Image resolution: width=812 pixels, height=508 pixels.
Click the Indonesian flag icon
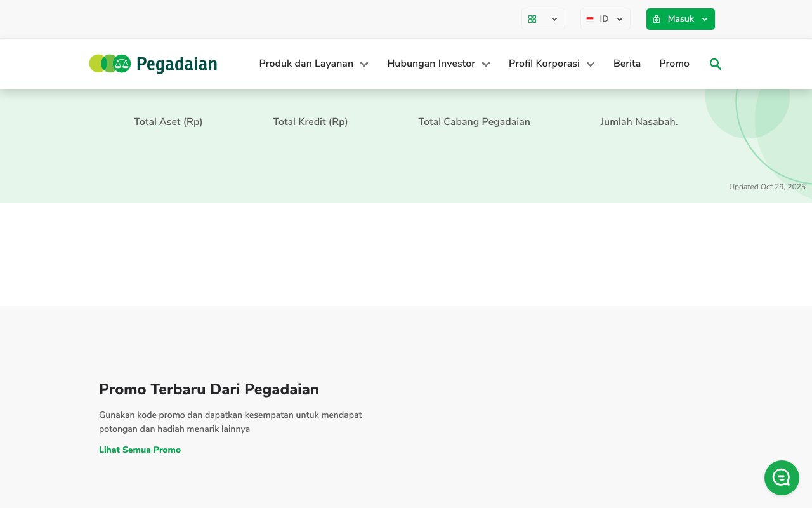(x=590, y=19)
